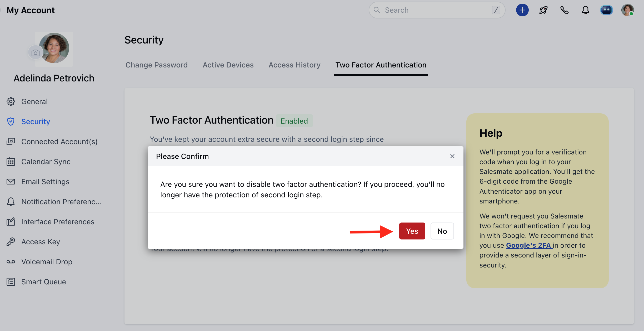
Task: Open the rocket icon in header
Action: [x=543, y=10]
